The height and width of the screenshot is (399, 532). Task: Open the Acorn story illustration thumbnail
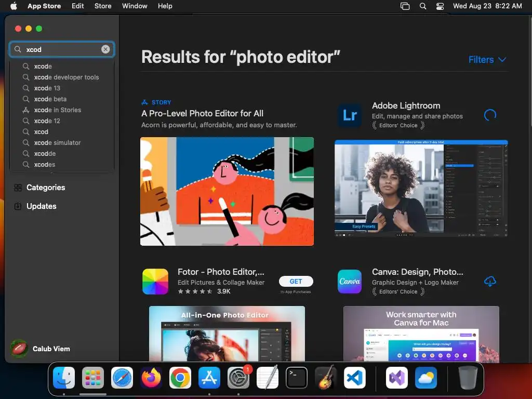pyautogui.click(x=227, y=191)
